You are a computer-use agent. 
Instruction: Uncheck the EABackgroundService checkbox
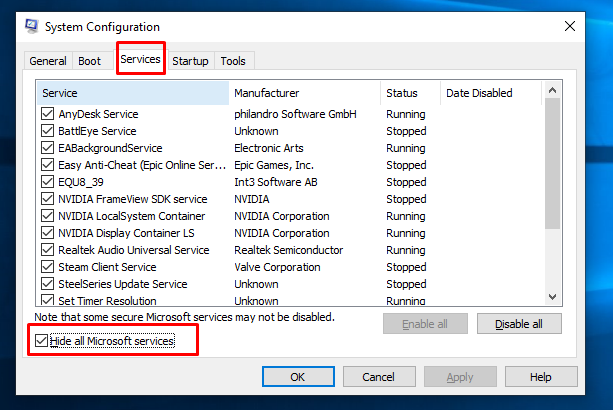[x=47, y=148]
